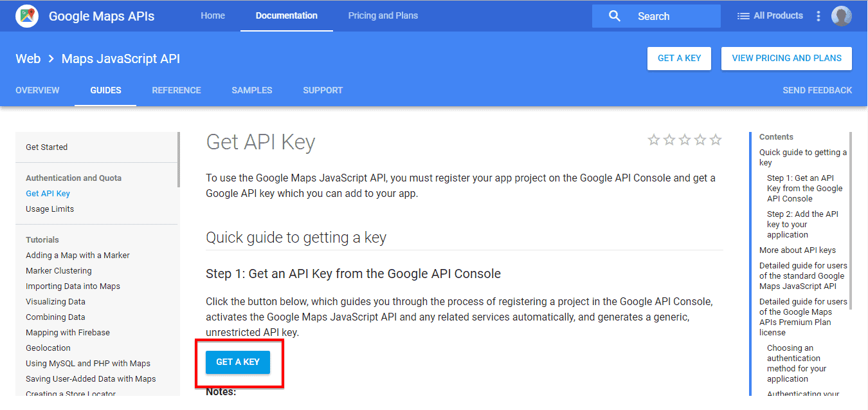Jump to More about API keys
The width and height of the screenshot is (868, 410).
(797, 250)
